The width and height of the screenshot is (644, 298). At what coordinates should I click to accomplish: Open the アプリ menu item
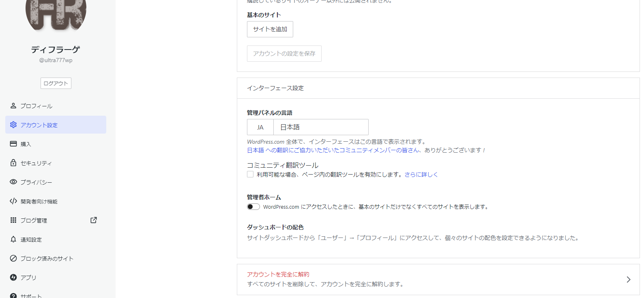point(28,277)
